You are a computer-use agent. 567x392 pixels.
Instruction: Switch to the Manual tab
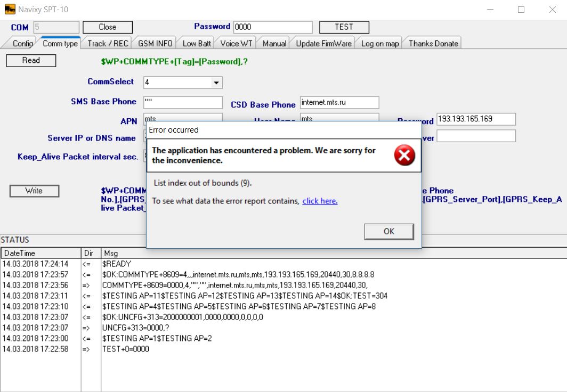pos(274,44)
